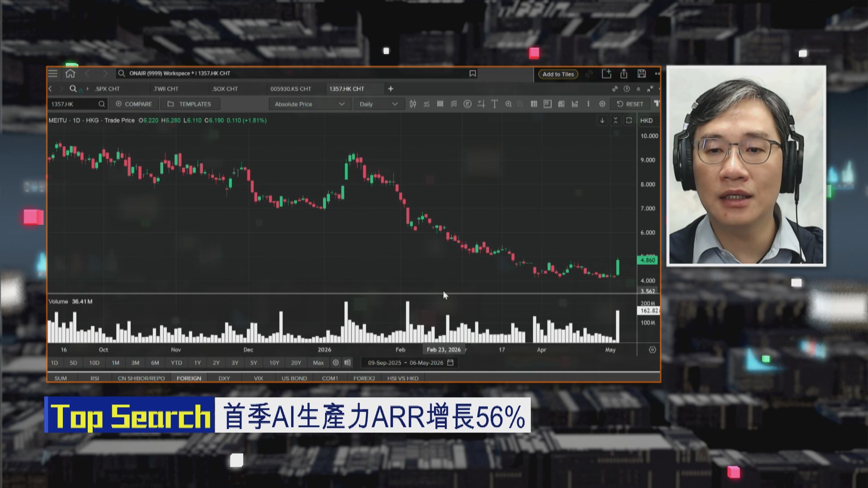Click the 4.860 last price marker
Screen dimensions: 868x488
(x=647, y=260)
